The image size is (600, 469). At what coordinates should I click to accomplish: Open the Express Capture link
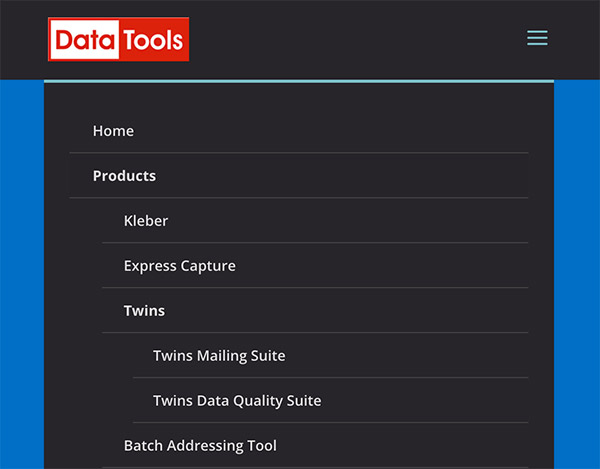pos(180,266)
